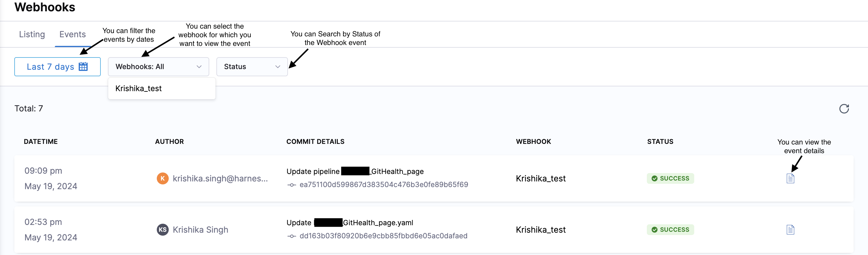Screen dimensions: 868x255
Task: Click the DATETIME column header
Action: point(41,142)
